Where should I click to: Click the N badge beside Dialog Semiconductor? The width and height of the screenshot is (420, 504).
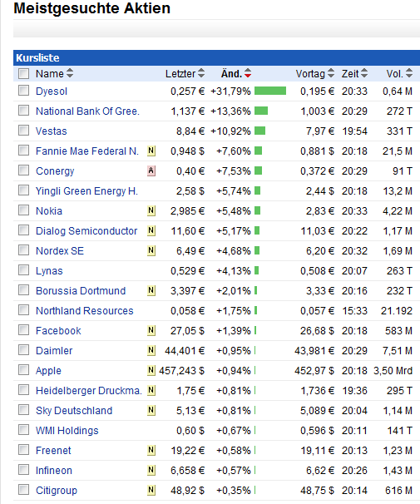(x=151, y=230)
